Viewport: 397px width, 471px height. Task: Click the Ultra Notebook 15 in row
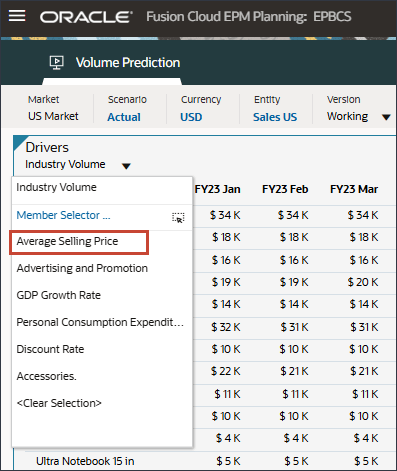point(85,461)
